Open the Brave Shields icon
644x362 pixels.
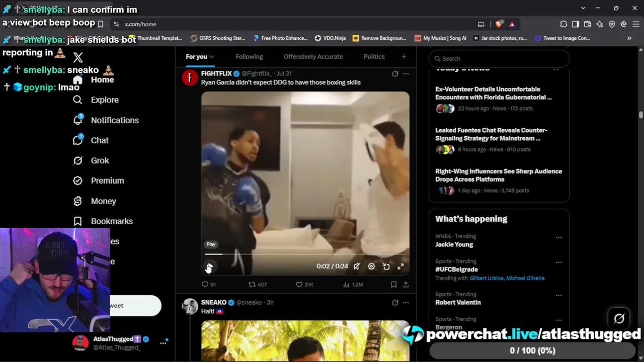point(499,24)
